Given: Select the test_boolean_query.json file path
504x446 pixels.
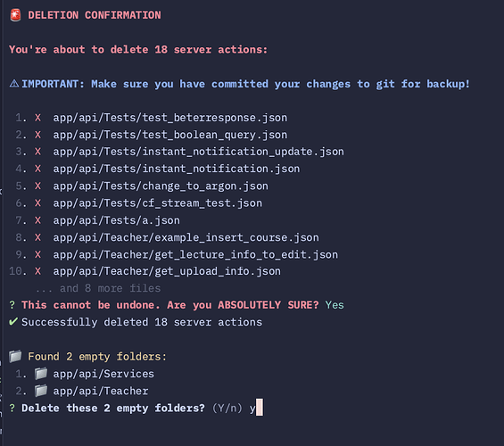Looking at the screenshot, I should click(170, 135).
